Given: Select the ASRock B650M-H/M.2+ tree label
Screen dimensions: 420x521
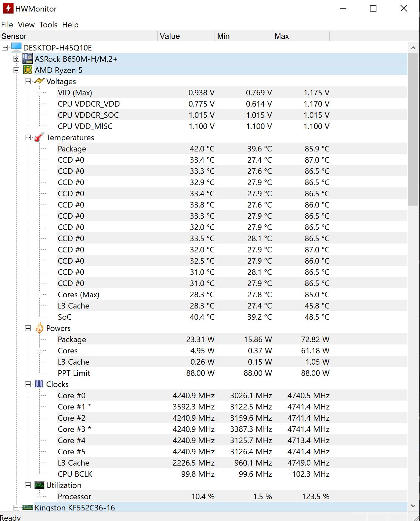Looking at the screenshot, I should pyautogui.click(x=76, y=59).
